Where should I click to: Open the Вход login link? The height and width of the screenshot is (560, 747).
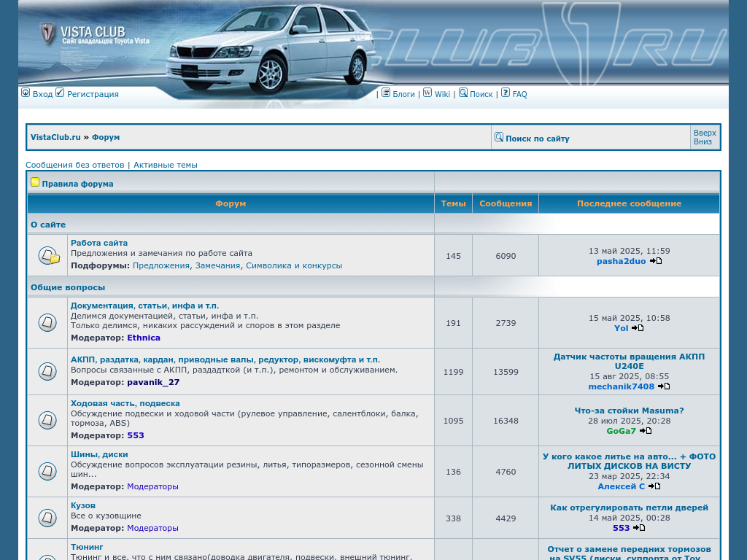tap(42, 94)
